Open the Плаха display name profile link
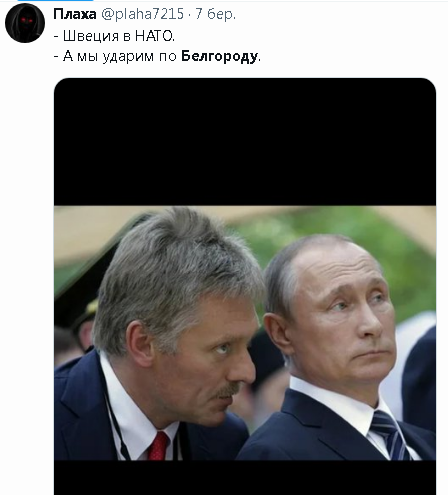Image resolution: width=448 pixels, height=495 pixels. pyautogui.click(x=75, y=14)
